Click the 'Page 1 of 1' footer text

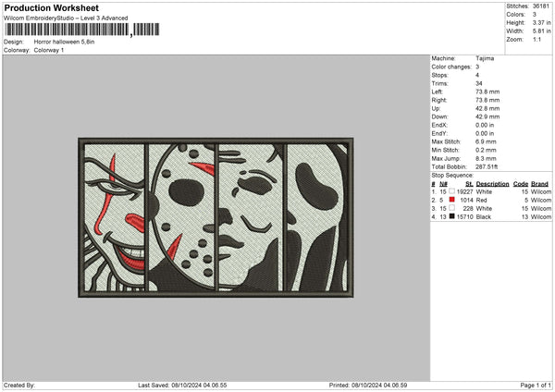(x=536, y=386)
